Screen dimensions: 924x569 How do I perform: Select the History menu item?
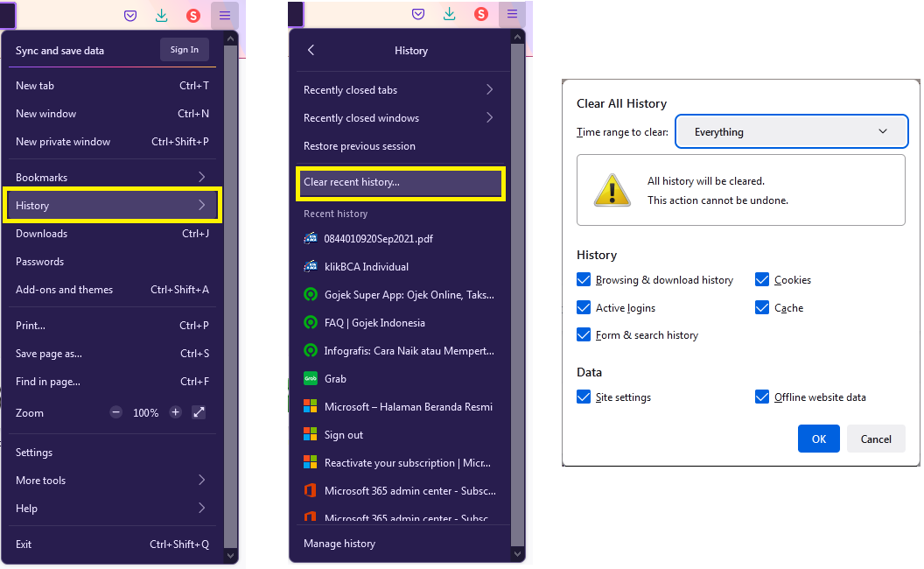[112, 205]
